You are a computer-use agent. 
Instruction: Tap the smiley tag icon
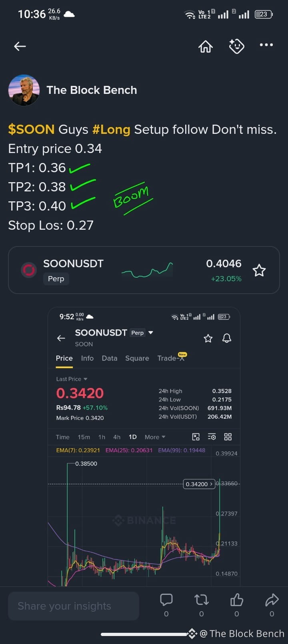236,46
